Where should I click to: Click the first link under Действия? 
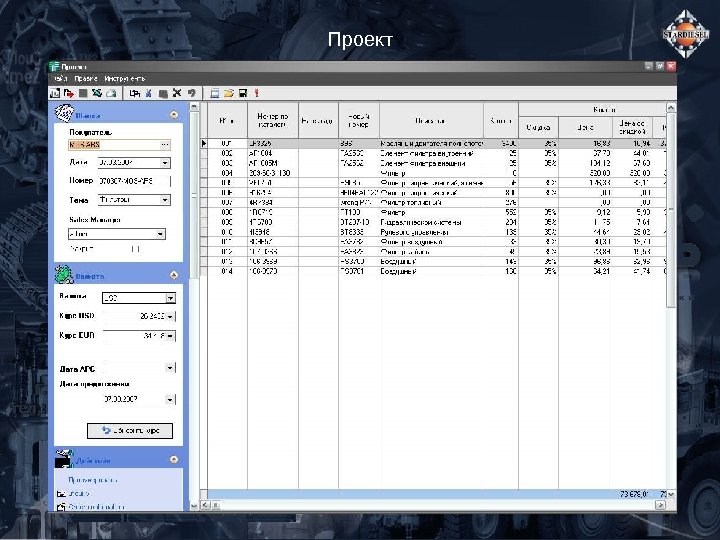pos(92,480)
